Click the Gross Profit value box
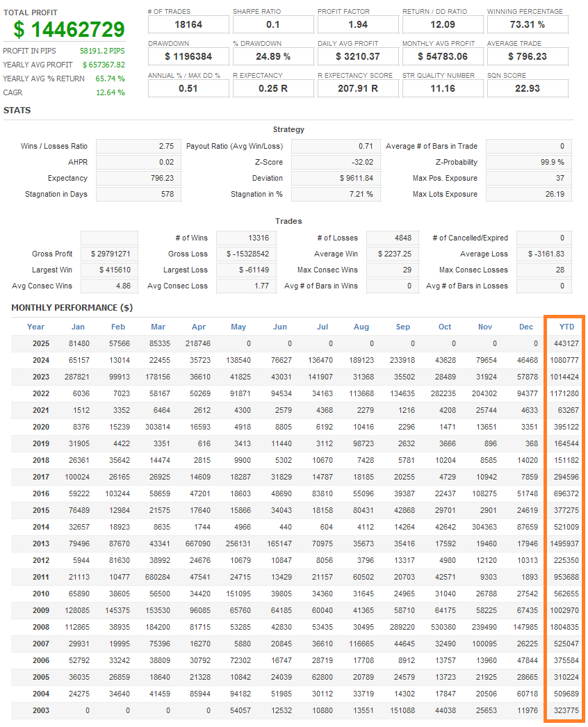The width and height of the screenshot is (588, 727). pos(110,254)
